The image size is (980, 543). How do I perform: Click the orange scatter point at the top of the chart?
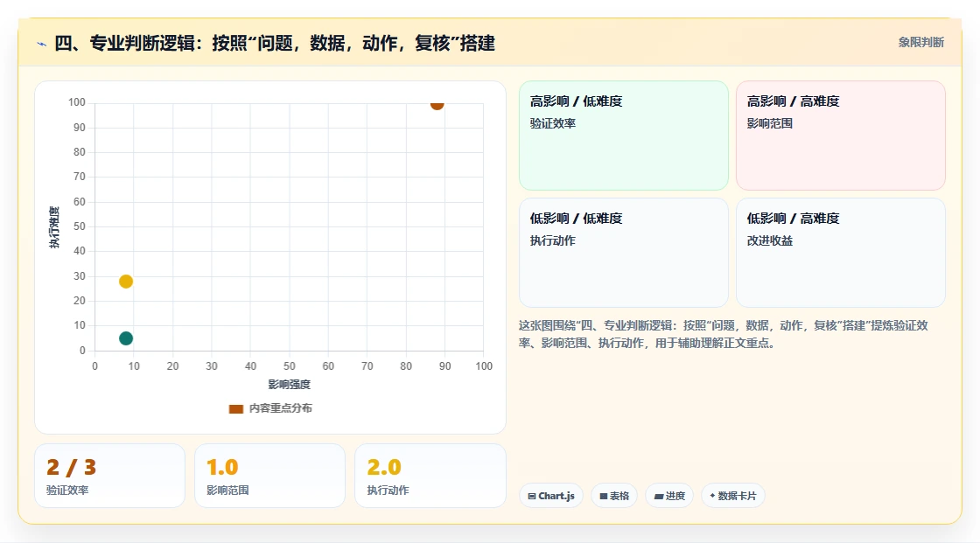click(437, 104)
